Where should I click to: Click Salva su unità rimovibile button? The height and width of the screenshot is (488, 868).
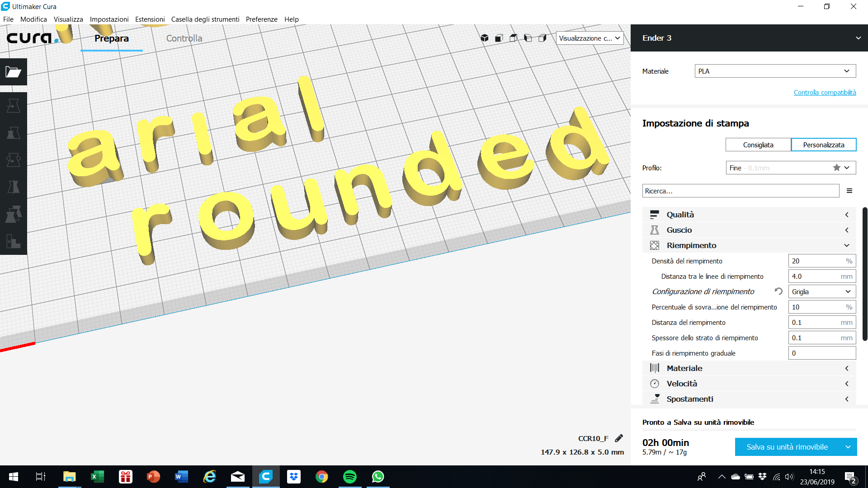[787, 447]
